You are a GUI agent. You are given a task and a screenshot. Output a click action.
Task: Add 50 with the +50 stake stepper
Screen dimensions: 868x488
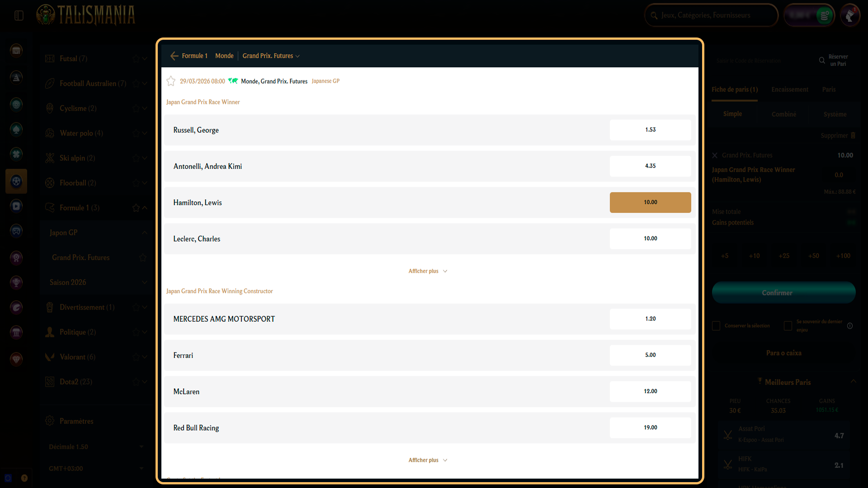[813, 255]
